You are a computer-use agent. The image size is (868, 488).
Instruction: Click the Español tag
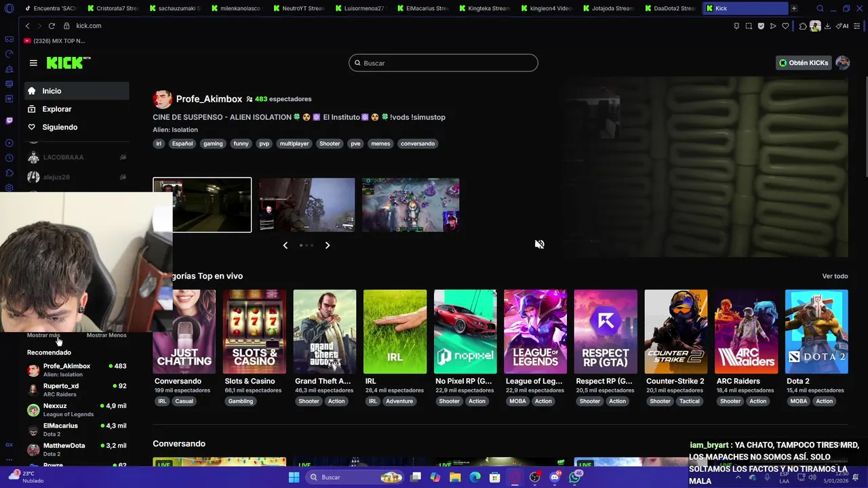tap(182, 144)
